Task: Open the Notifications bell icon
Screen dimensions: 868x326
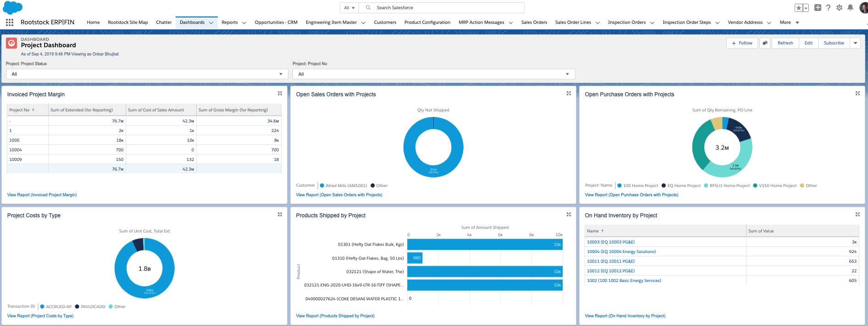Action: point(850,7)
